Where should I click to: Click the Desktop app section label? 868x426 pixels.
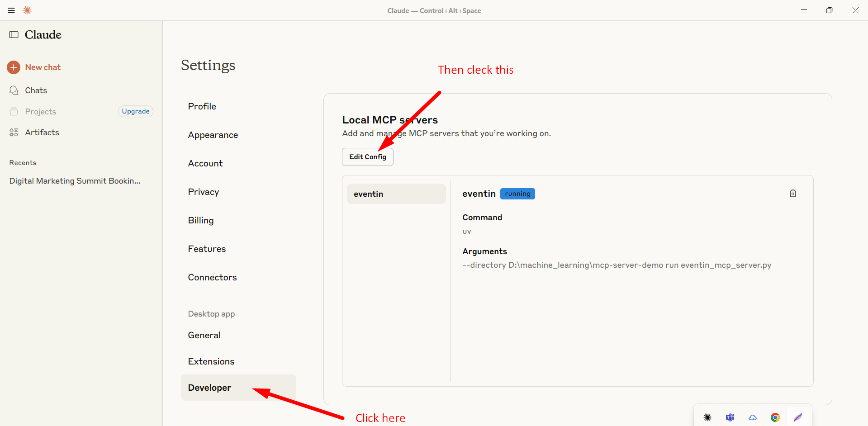(211, 314)
